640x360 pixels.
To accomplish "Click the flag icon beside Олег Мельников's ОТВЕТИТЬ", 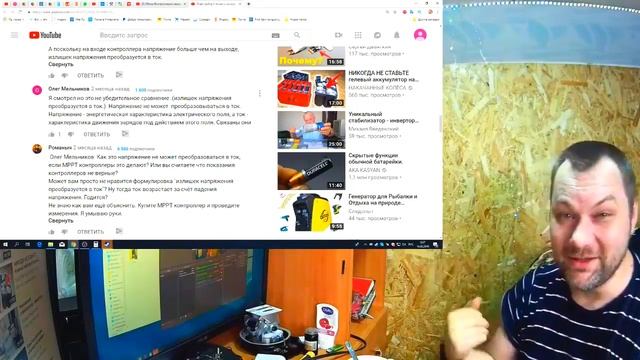I will point(125,134).
